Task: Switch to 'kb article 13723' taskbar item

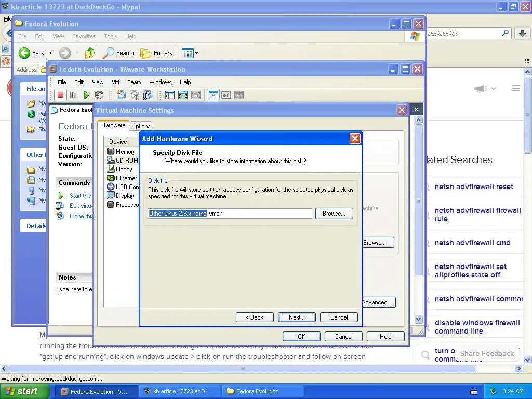Action: (x=179, y=392)
